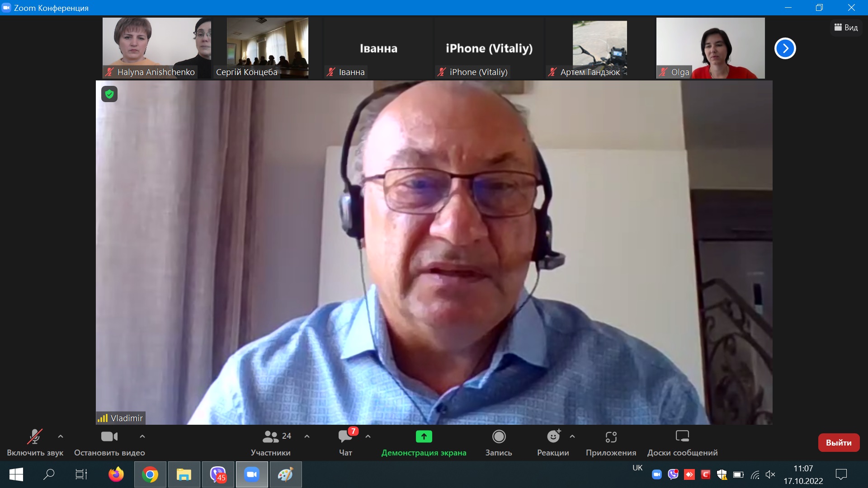Change layout with the Вид button
The width and height of the screenshot is (868, 488).
tap(846, 28)
